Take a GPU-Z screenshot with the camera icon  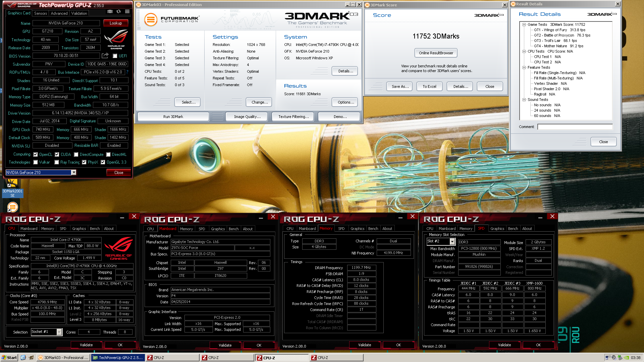pos(110,12)
